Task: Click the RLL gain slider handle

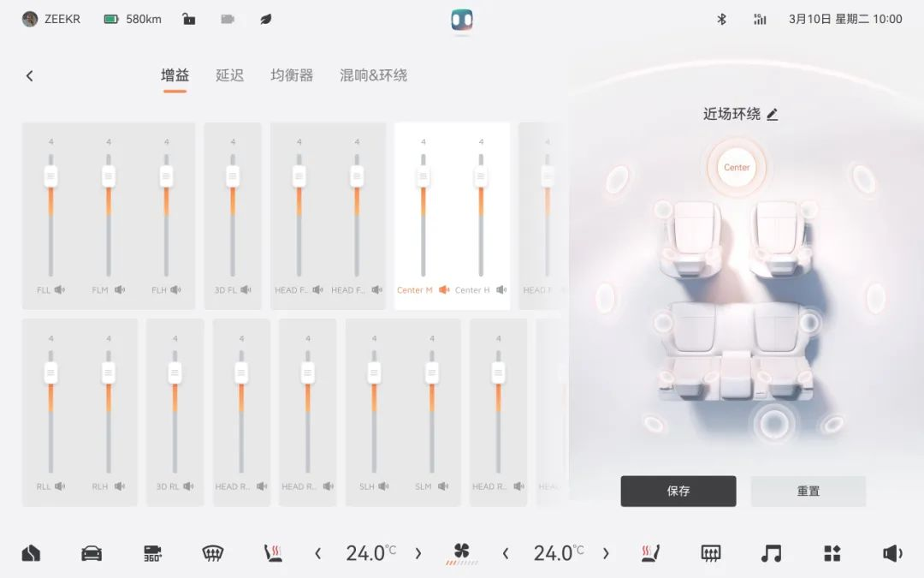Action: [50, 372]
